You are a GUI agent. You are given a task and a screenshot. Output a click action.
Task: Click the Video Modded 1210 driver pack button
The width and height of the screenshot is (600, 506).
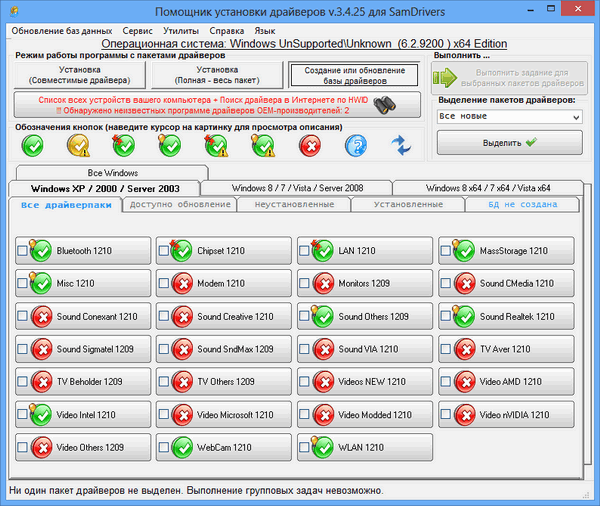[x=365, y=415]
